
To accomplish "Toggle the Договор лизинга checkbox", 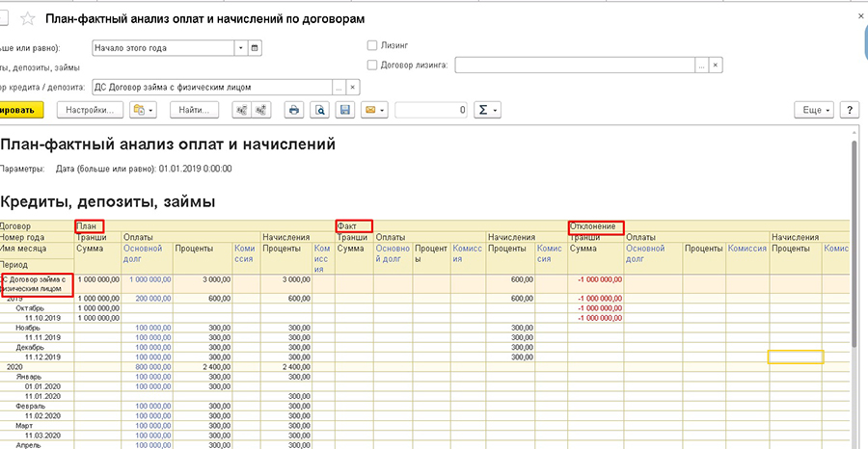I will point(372,65).
